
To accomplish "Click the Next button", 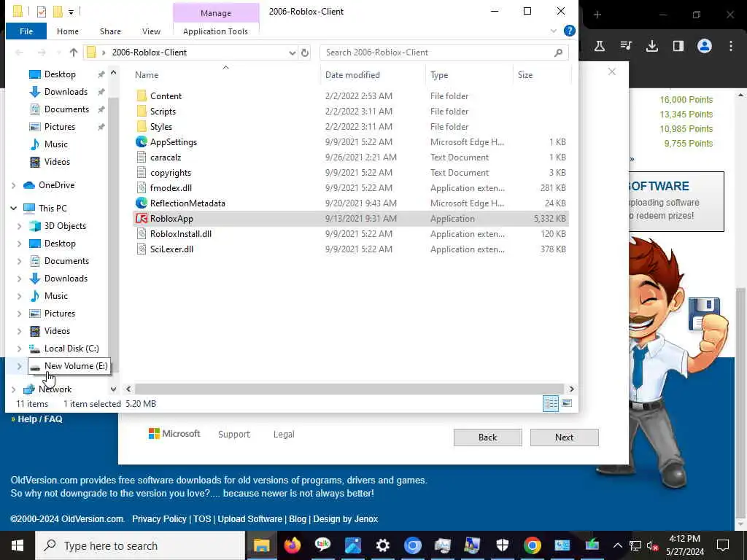I will (564, 437).
